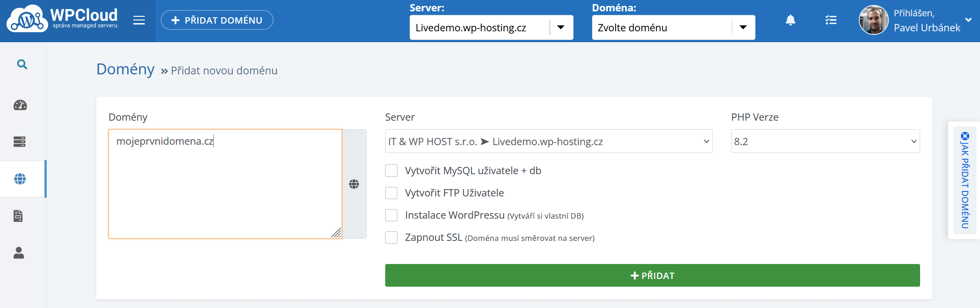Open the task list icon in the header
Screen dimensions: 980x308
coord(831,20)
